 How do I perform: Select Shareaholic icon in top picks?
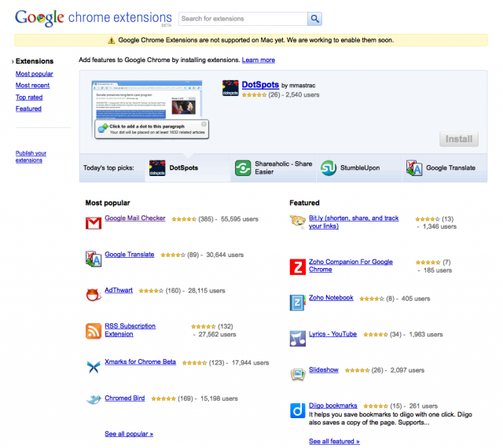pos(243,168)
